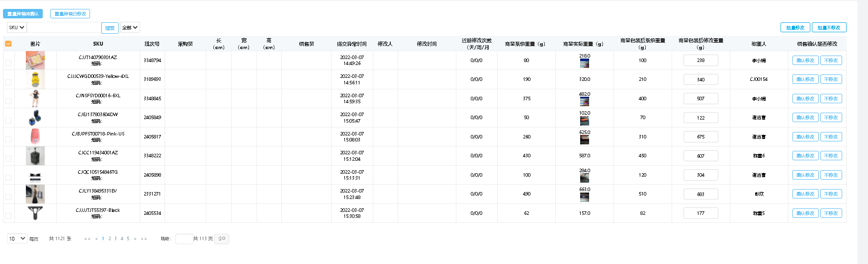The height and width of the screenshot is (264, 868).
Task: Go to page 3 in pagination
Action: [115, 239]
